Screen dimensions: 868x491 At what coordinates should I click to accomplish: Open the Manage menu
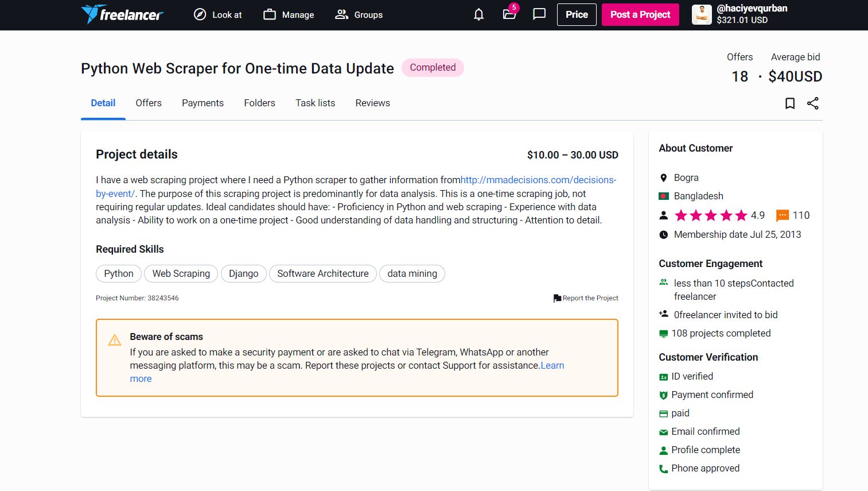(x=289, y=15)
